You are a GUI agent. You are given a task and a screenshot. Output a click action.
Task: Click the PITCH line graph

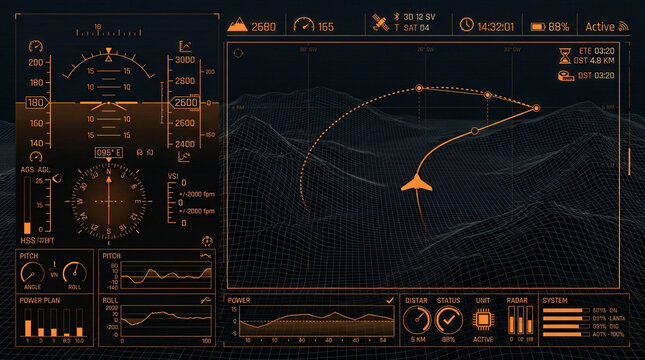pos(167,275)
